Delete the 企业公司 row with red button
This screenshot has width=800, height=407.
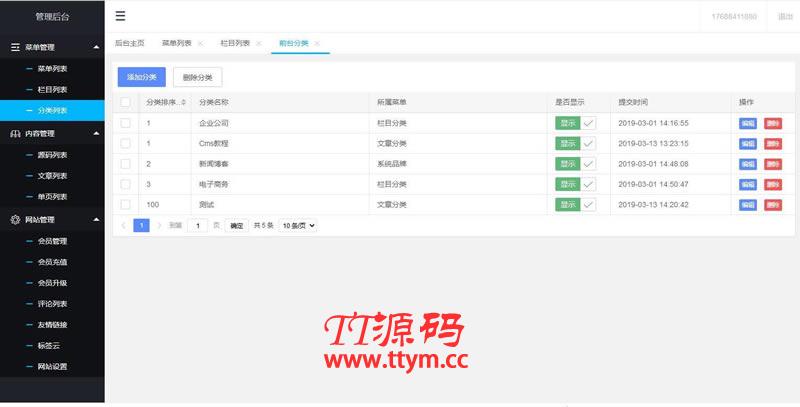pos(773,123)
